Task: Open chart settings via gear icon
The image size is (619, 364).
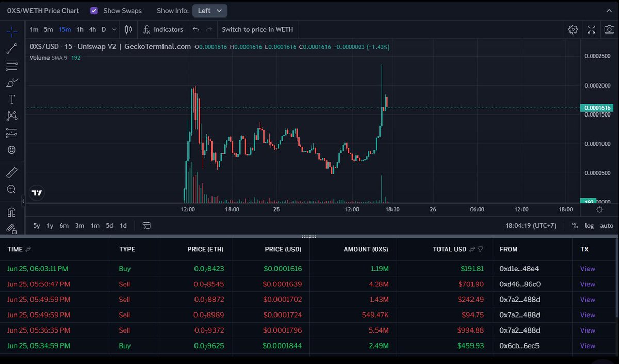Action: (573, 29)
